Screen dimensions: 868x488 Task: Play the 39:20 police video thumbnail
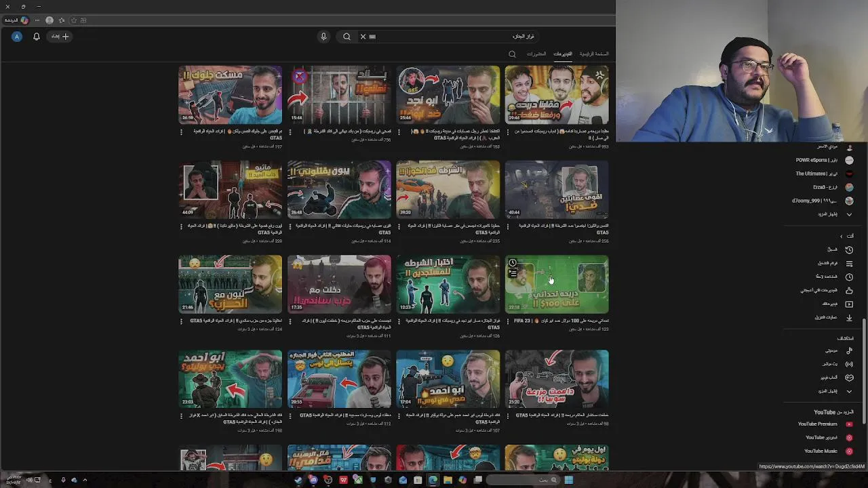448,190
